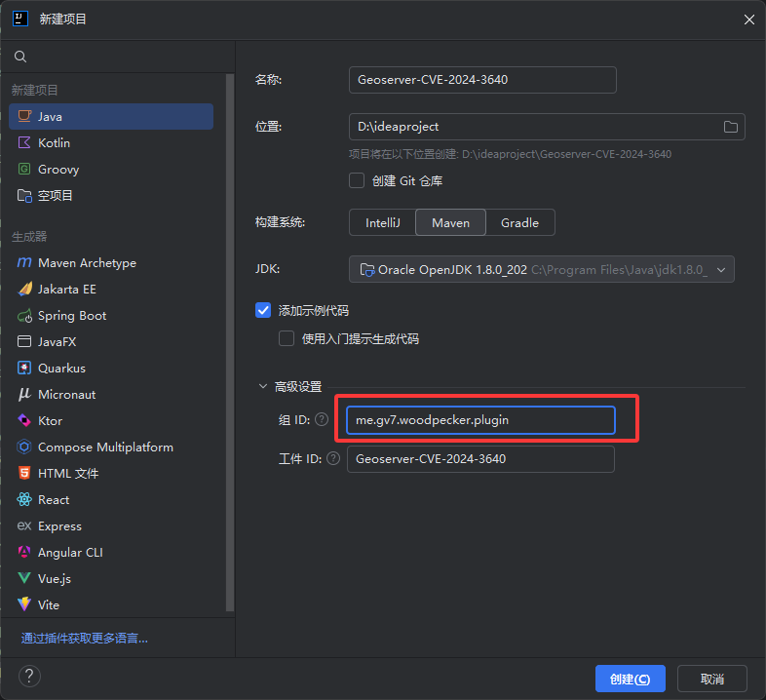Pick the Quarkus generator icon
The width and height of the screenshot is (766, 700).
24,369
